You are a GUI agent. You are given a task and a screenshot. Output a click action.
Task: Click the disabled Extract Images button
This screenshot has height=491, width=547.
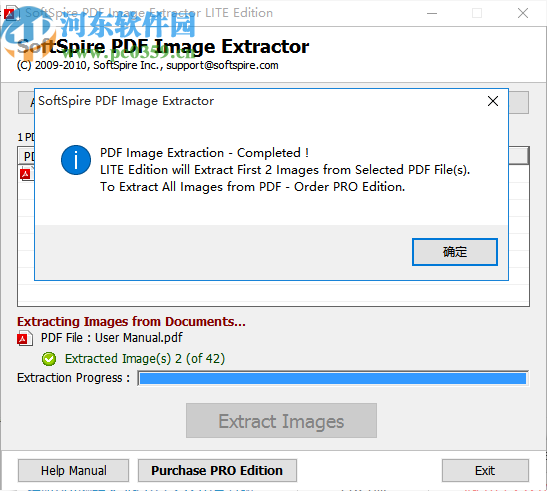(281, 421)
